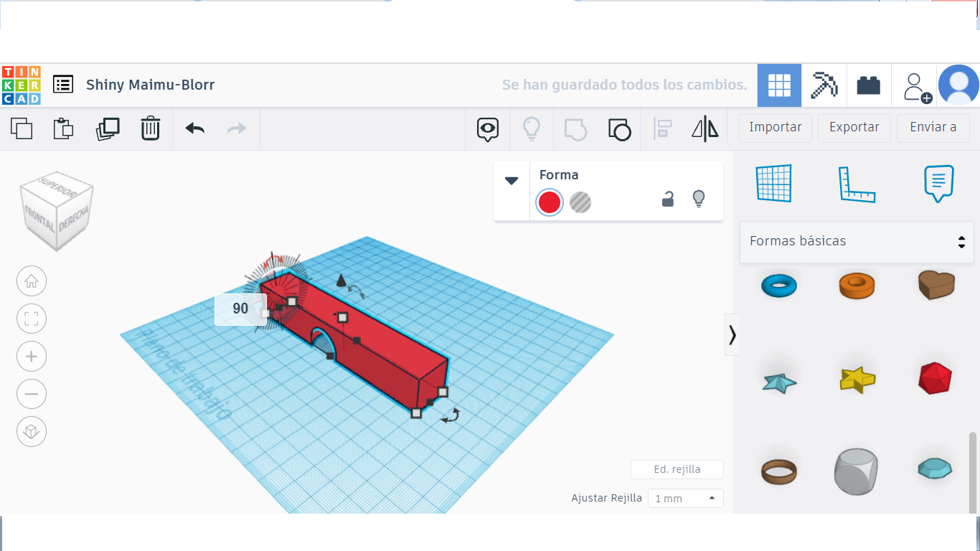Viewport: 980px width, 551px height.
Task: Click the view cube orientation control
Action: pos(56,211)
